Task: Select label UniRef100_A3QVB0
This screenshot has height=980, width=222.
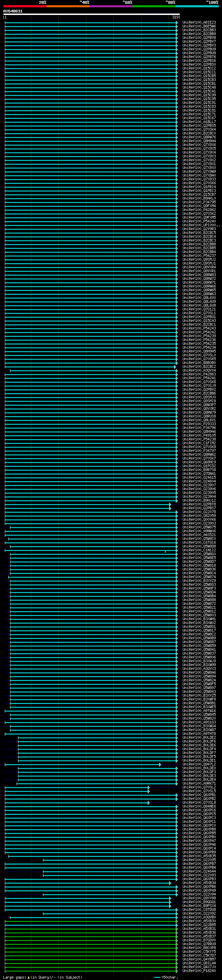Action: click(x=199, y=917)
